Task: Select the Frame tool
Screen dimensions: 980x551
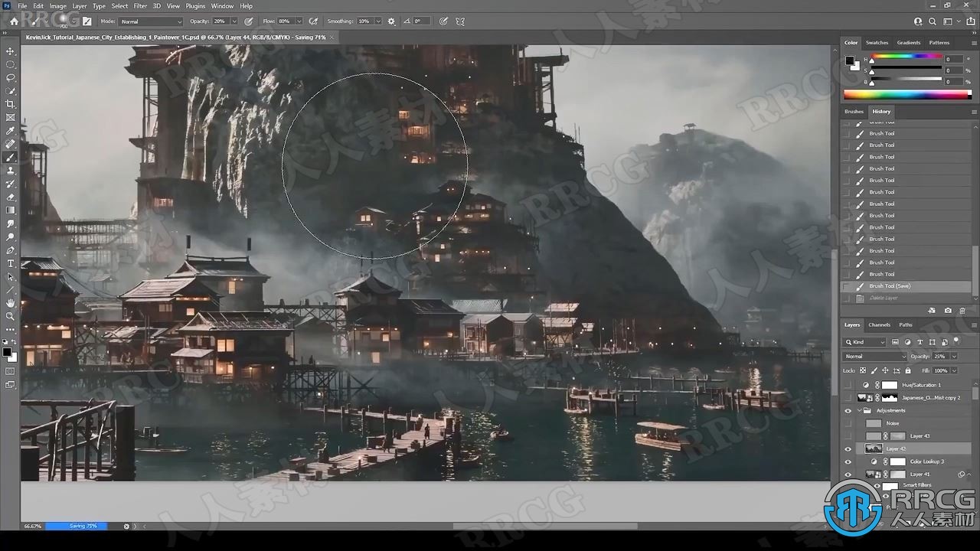Action: [x=10, y=118]
